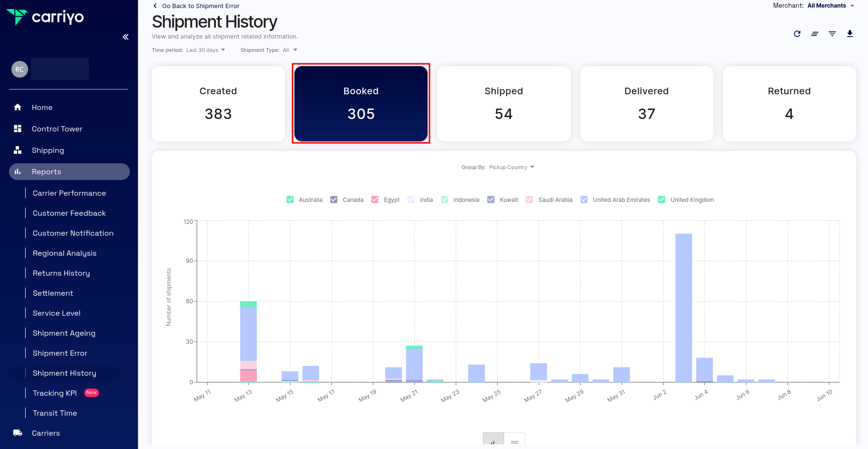Click the Home icon in the sidebar
The width and height of the screenshot is (868, 449).
[18, 107]
